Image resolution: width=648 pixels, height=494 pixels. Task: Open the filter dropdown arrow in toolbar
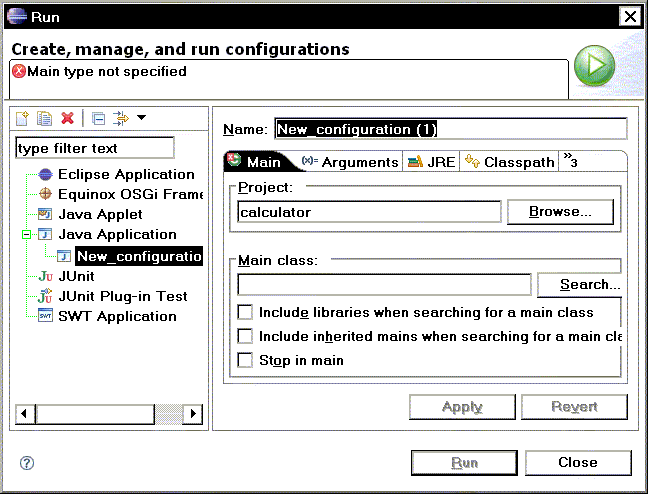(141, 117)
